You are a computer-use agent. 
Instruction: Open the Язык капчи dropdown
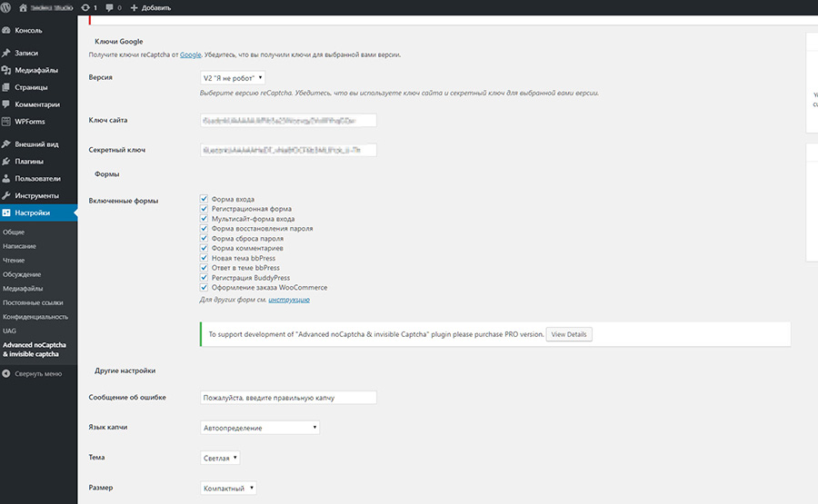(x=260, y=428)
